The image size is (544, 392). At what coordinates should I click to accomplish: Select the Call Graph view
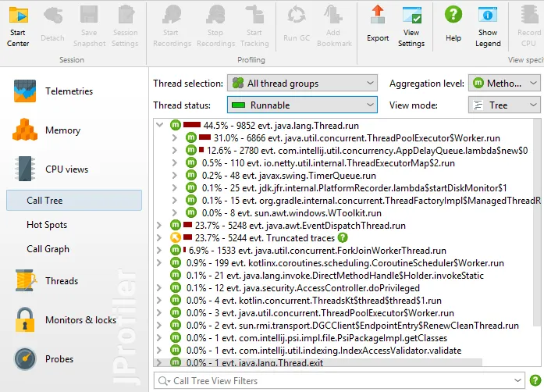coord(48,249)
